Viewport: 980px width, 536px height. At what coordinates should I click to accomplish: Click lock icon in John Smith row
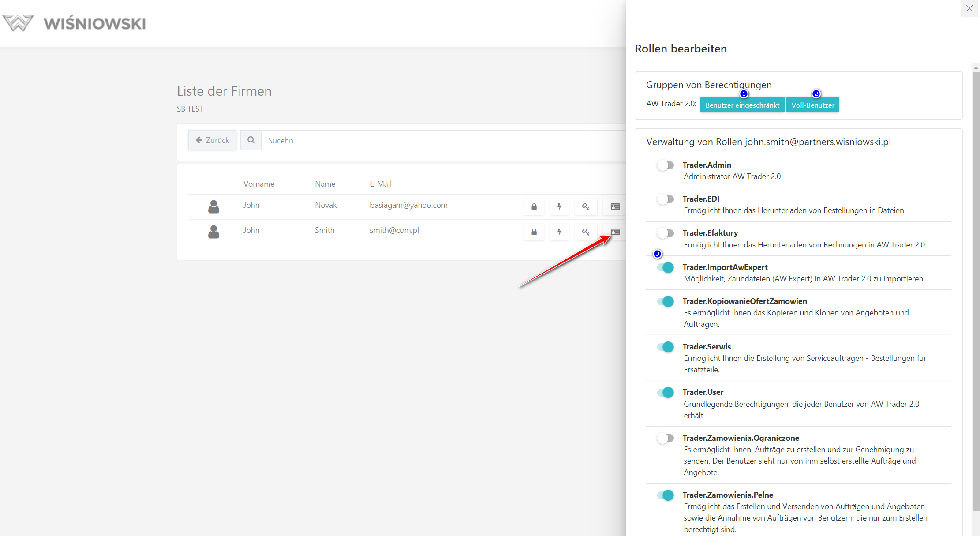point(534,232)
